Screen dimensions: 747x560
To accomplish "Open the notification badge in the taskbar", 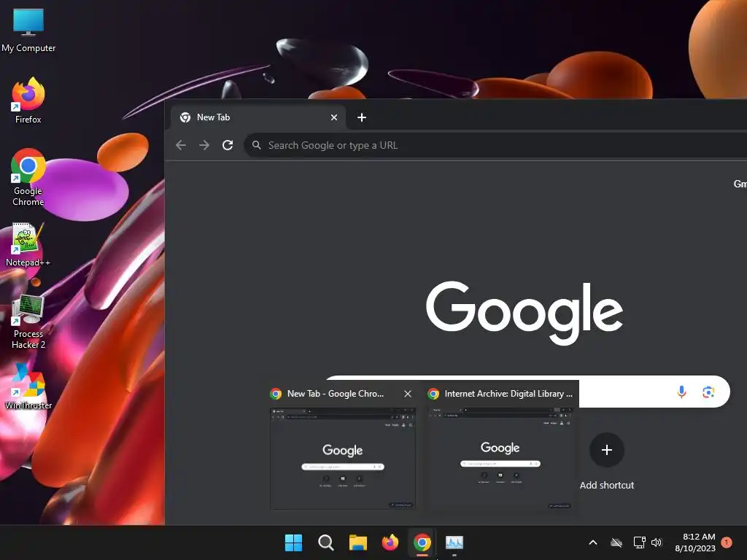I will [x=727, y=542].
